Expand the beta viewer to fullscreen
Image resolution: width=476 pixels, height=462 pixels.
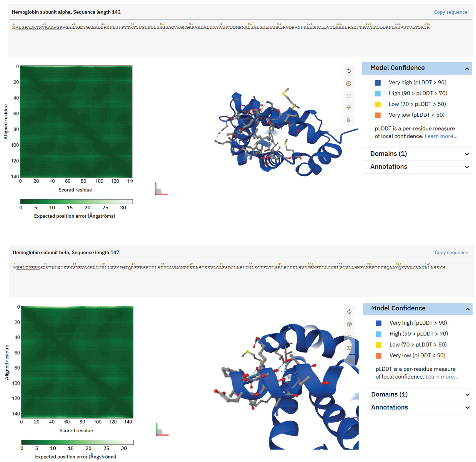tap(349, 336)
